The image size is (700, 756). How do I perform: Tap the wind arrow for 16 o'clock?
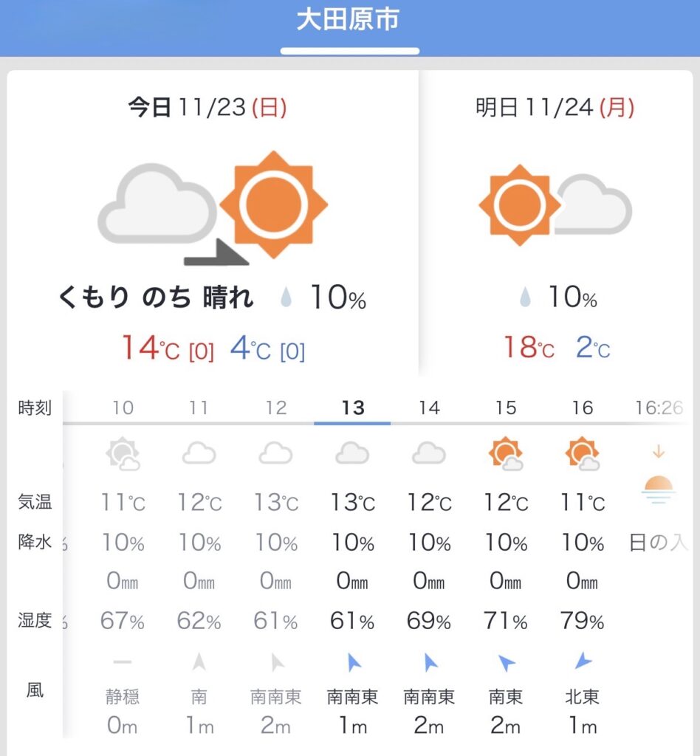tap(583, 662)
